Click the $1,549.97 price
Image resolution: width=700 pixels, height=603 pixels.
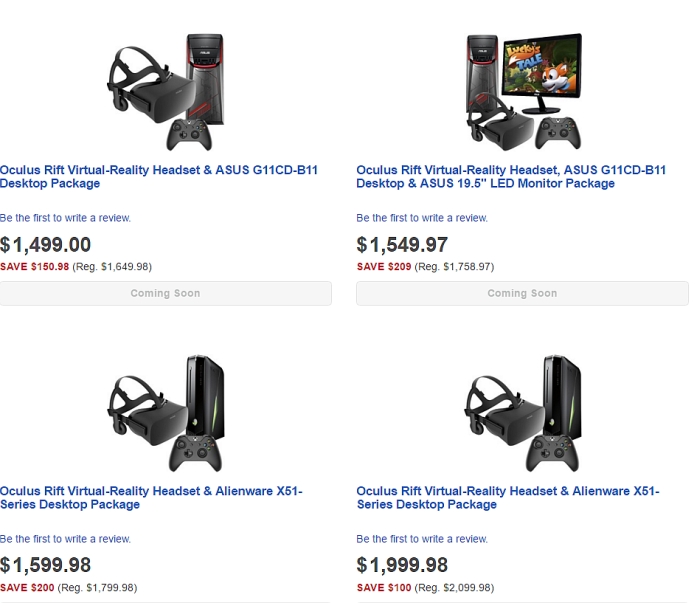(x=402, y=245)
